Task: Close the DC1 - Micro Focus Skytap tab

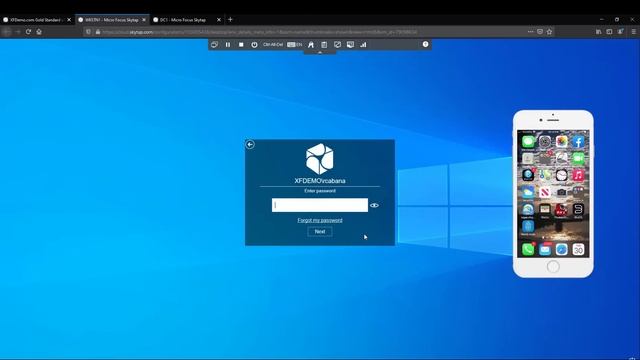Action: point(219,20)
